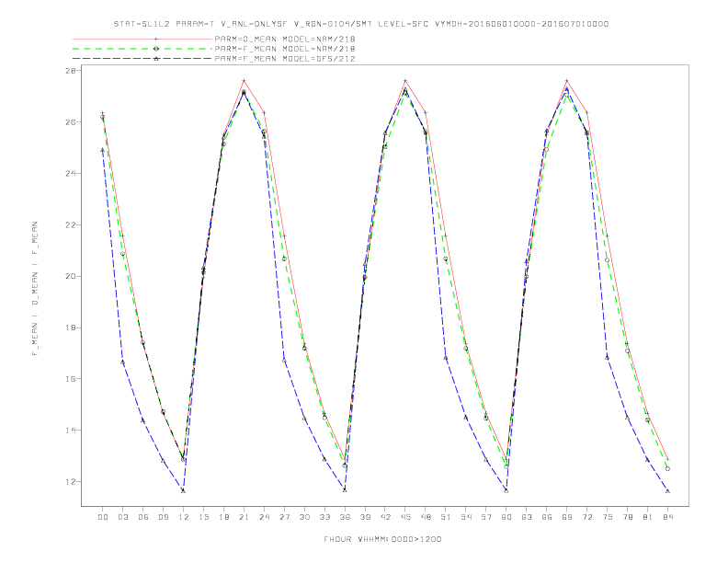Click x-axis forecast hour label 39

(365, 517)
